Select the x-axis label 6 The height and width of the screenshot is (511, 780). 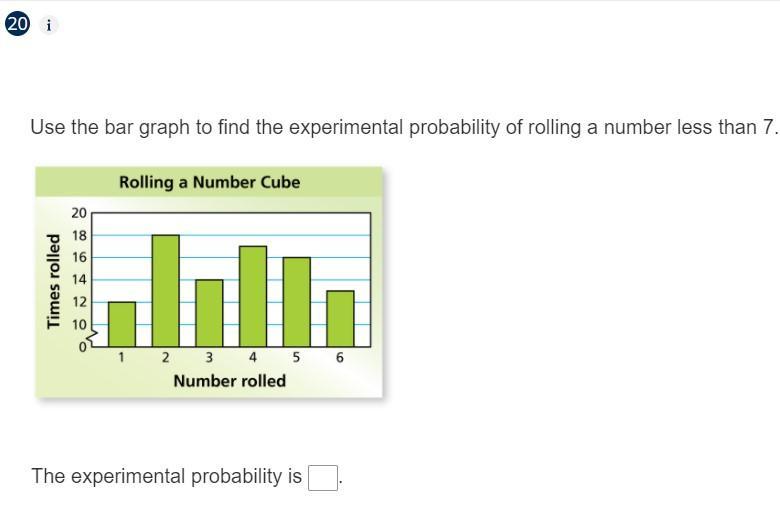(x=340, y=357)
